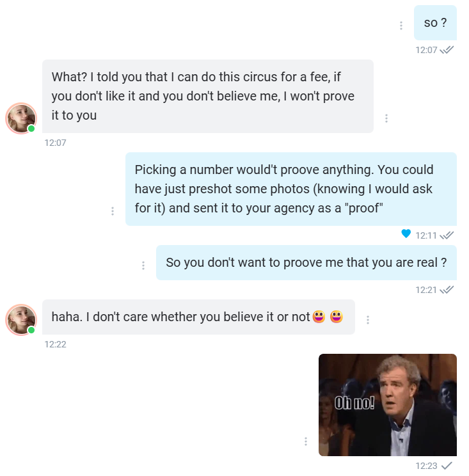
Task: Click the double-check read receipt next to 12:11
Action: [447, 235]
